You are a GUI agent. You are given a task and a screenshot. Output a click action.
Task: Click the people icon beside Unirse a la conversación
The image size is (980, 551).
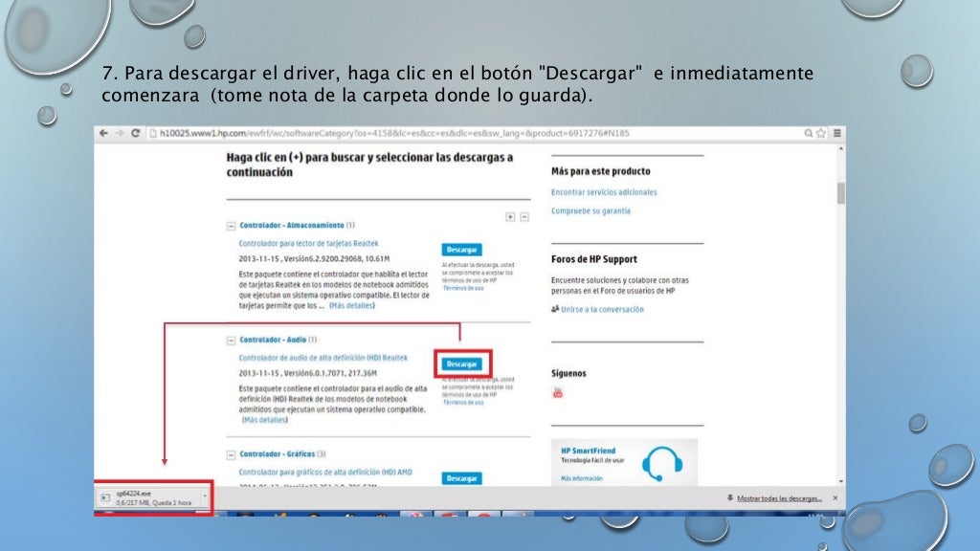[555, 309]
